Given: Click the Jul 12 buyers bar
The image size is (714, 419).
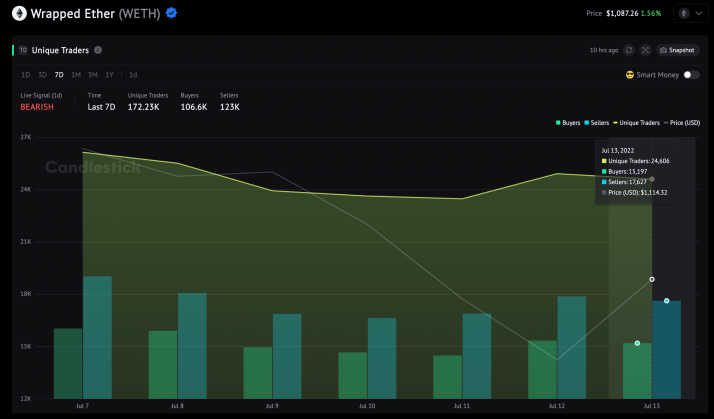Looking at the screenshot, I should point(542,369).
